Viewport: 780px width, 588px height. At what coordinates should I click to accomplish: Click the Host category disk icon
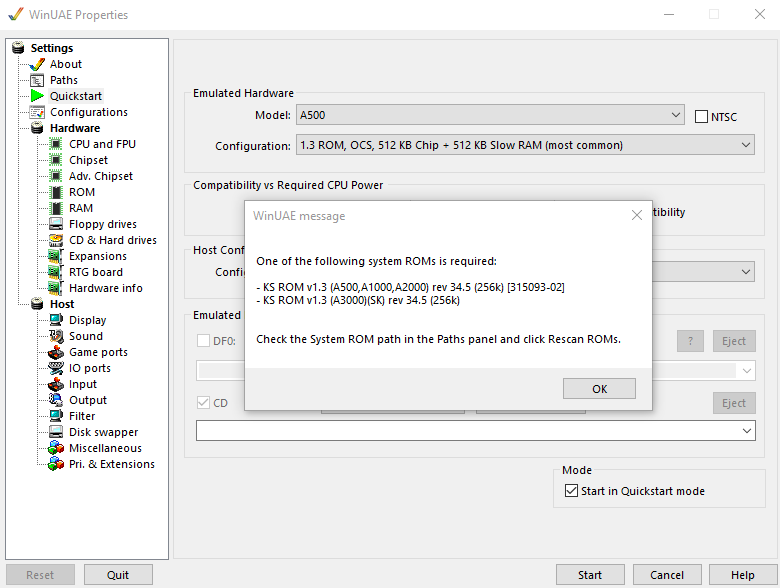(37, 304)
